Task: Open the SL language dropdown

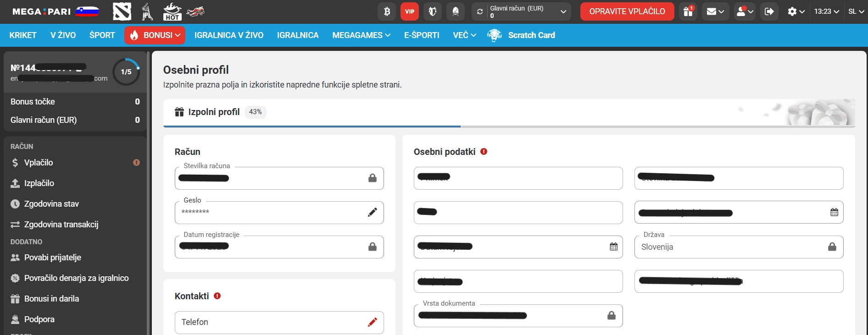Action: coord(856,11)
